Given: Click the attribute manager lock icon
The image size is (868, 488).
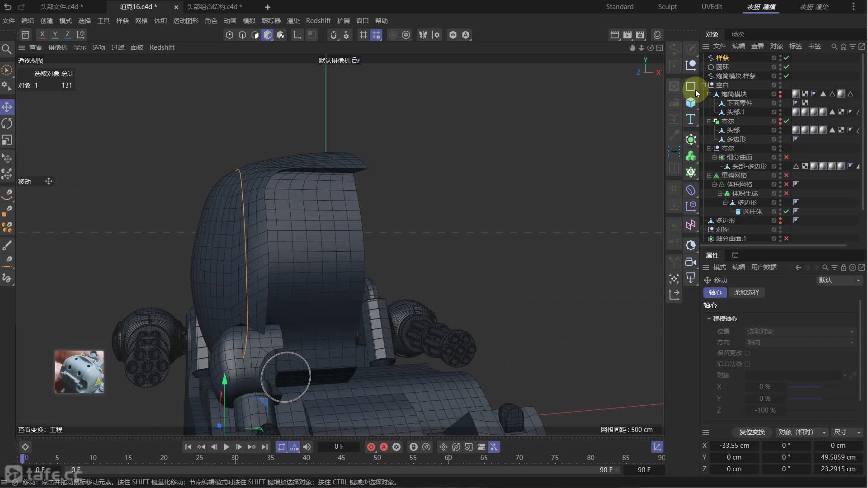Looking at the screenshot, I should 844,267.
